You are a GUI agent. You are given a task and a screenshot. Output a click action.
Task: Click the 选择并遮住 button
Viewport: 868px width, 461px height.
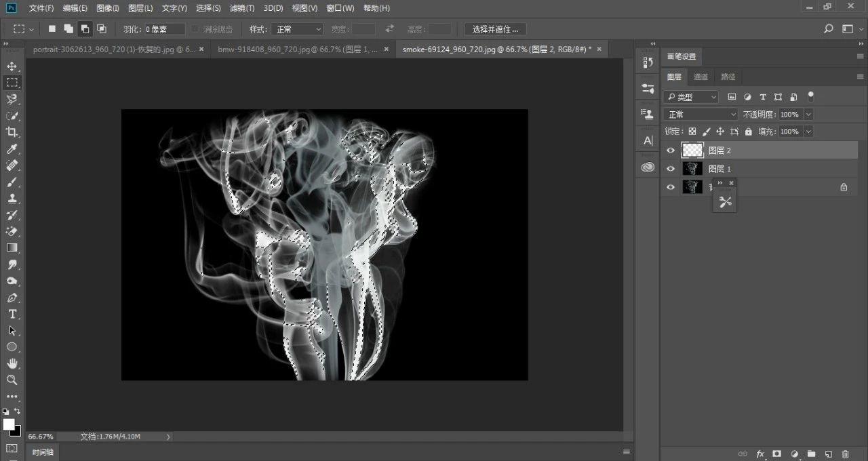[495, 29]
